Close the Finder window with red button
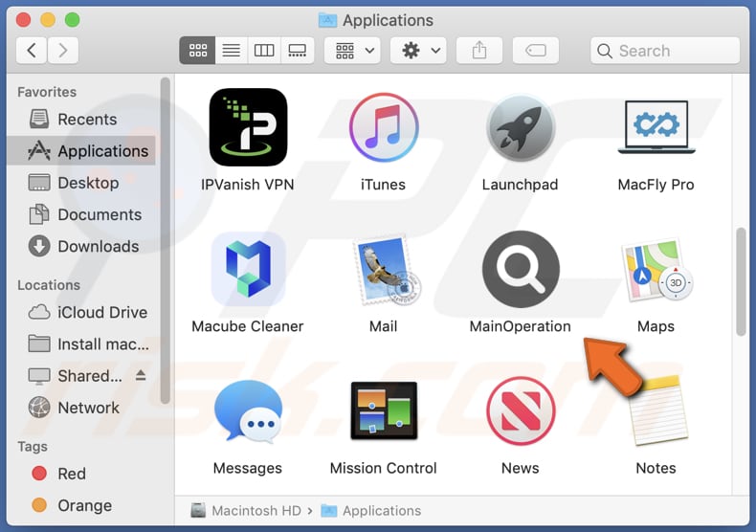The height and width of the screenshot is (532, 756). 23,20
